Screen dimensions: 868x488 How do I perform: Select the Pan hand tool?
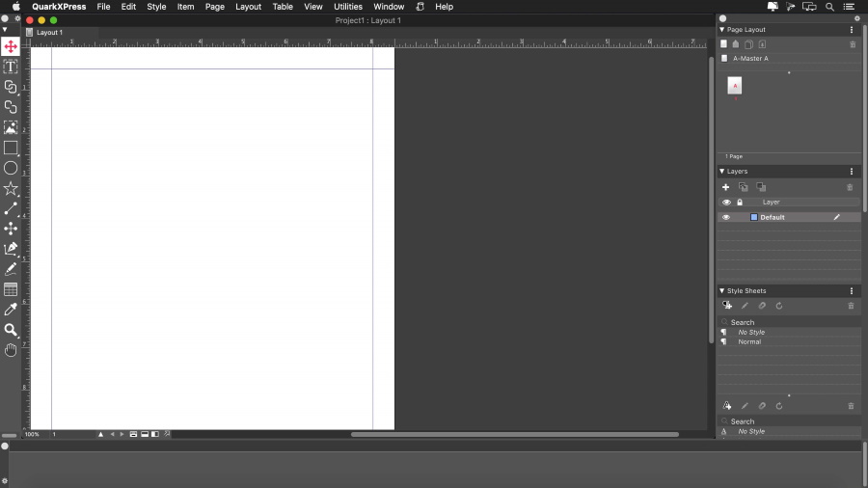[x=11, y=350]
